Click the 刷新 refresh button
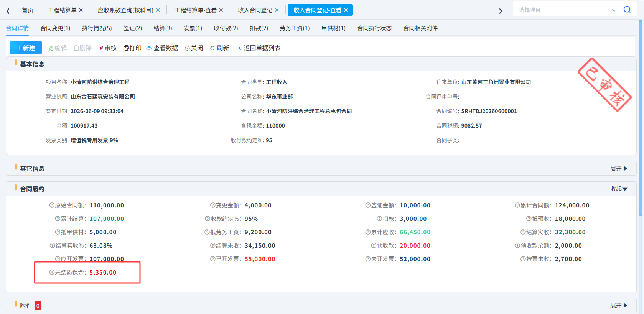Screen dimensions: 644x314 (x=219, y=48)
